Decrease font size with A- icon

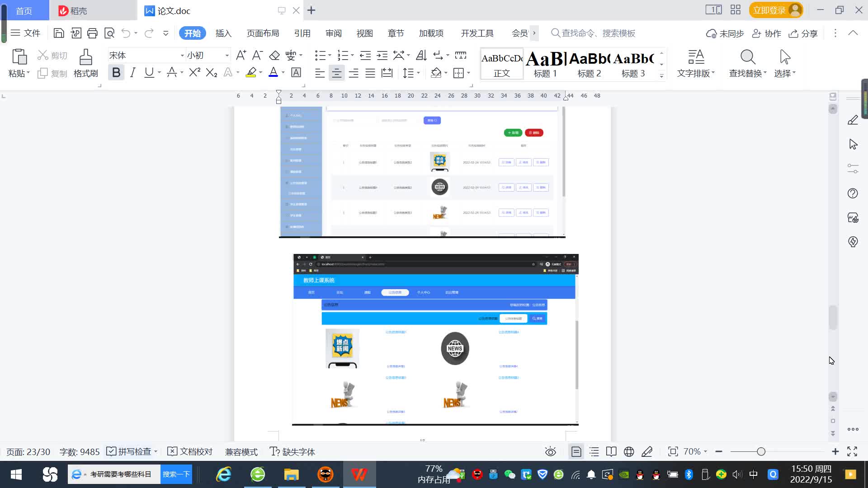coord(257,55)
